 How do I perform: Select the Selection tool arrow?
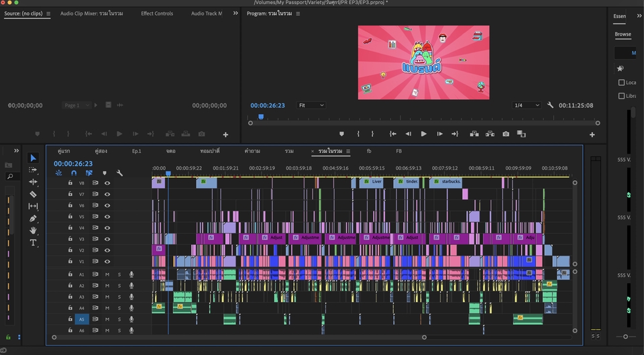coord(34,158)
